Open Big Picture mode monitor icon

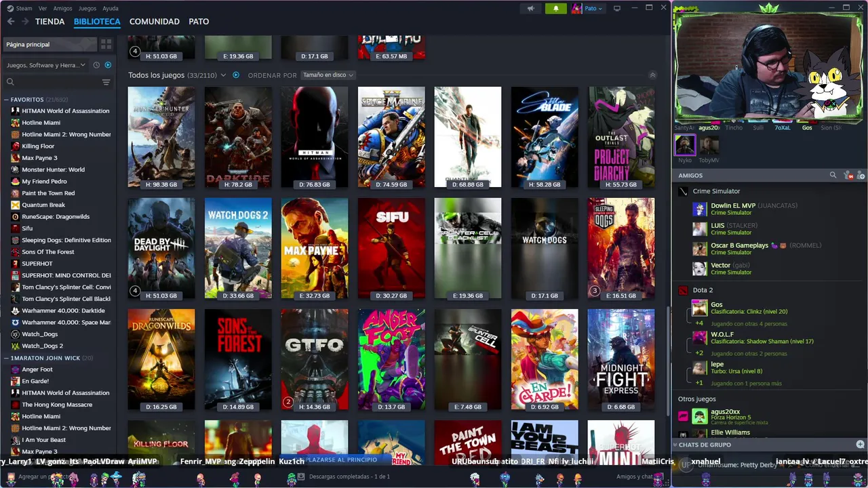click(616, 8)
